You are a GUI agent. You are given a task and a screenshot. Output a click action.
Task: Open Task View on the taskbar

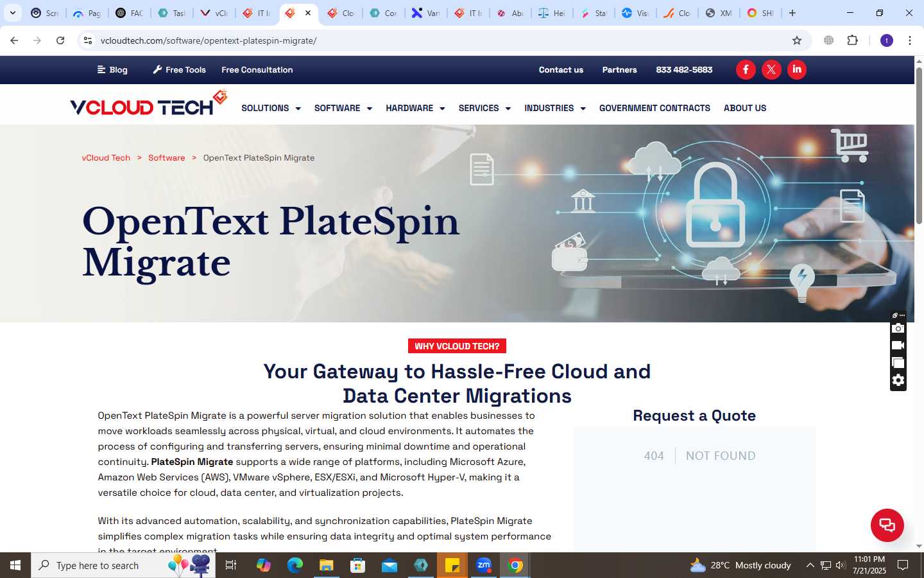pyautogui.click(x=231, y=565)
